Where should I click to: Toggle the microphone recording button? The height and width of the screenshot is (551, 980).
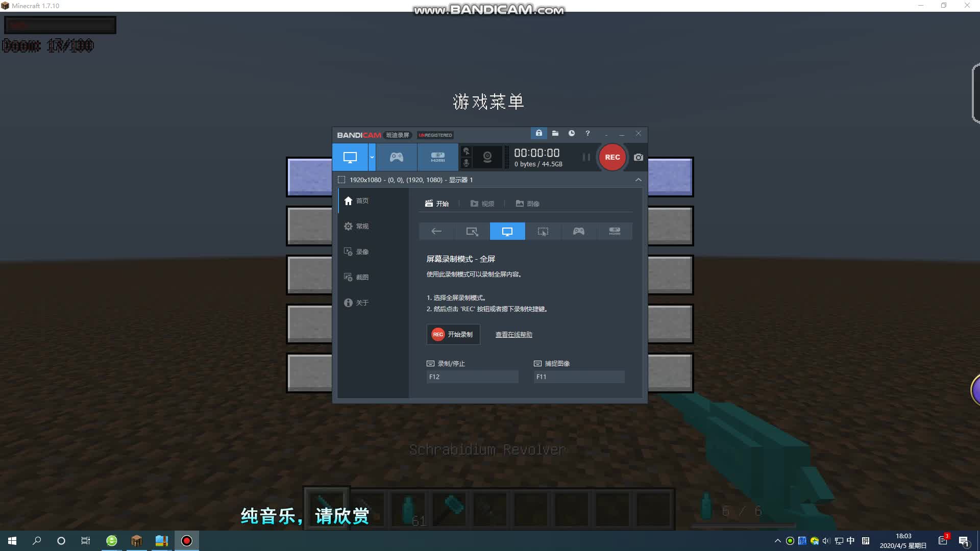click(x=466, y=163)
